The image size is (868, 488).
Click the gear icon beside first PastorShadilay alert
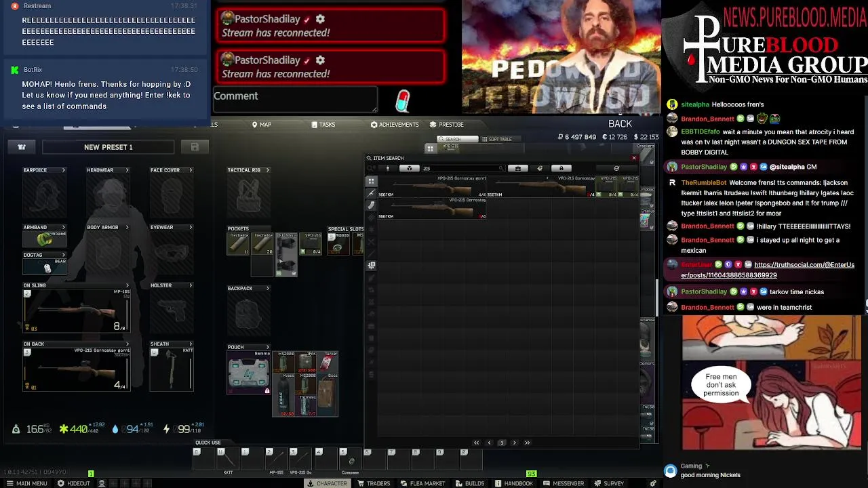tap(320, 19)
